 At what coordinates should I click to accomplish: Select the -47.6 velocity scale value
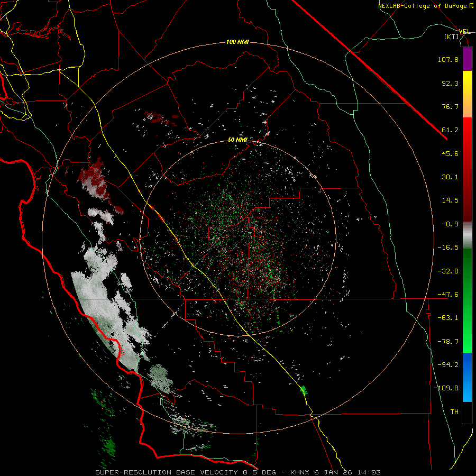coord(448,295)
